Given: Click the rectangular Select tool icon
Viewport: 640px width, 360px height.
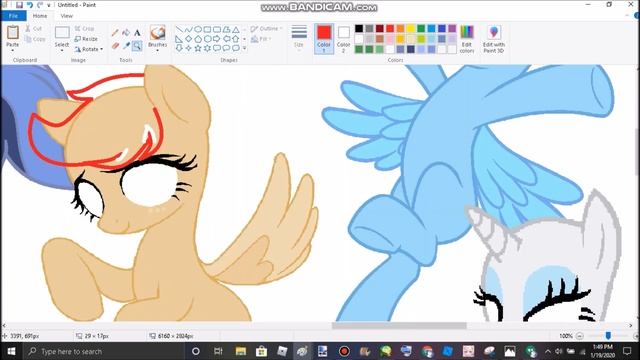Looking at the screenshot, I should coord(62,33).
